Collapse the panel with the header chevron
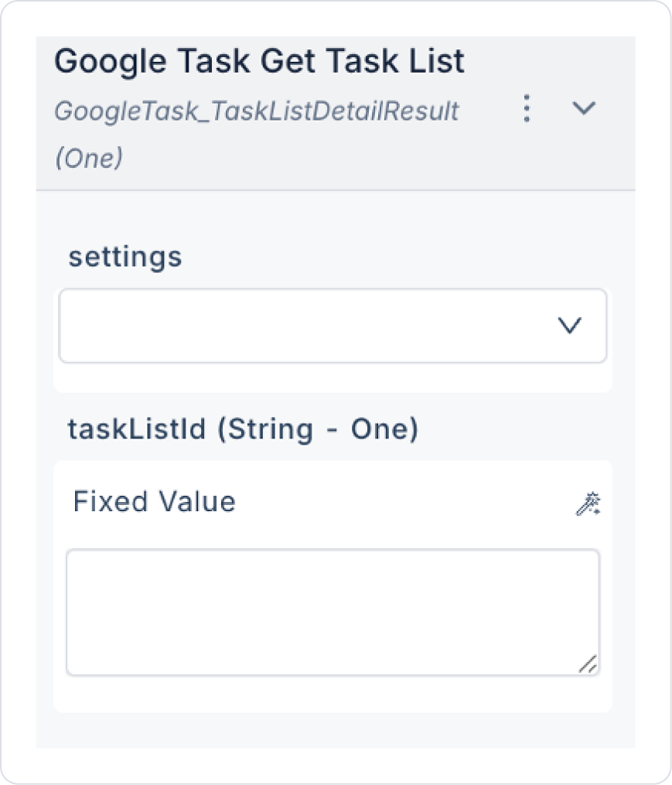Image resolution: width=672 pixels, height=785 pixels. (583, 109)
